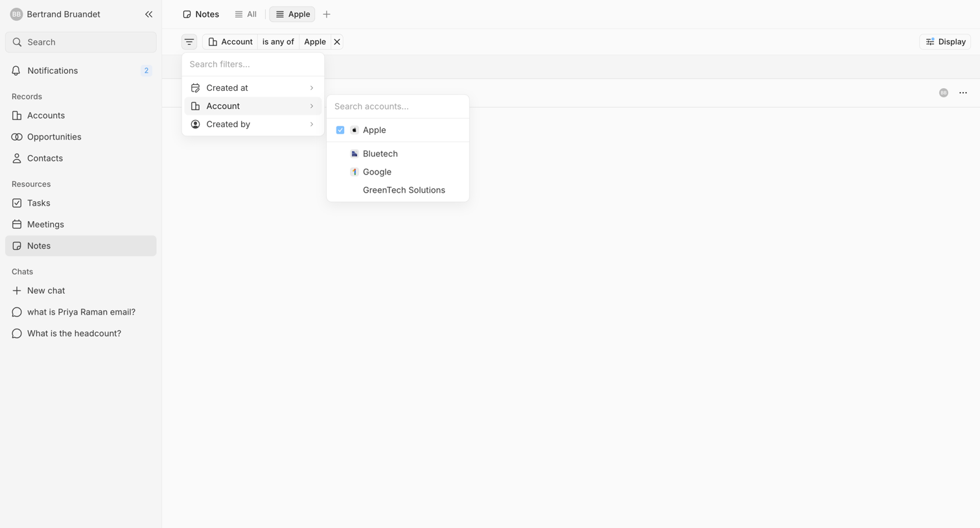This screenshot has height=528, width=980.
Task: Click the Created at calendar icon
Action: (x=195, y=88)
